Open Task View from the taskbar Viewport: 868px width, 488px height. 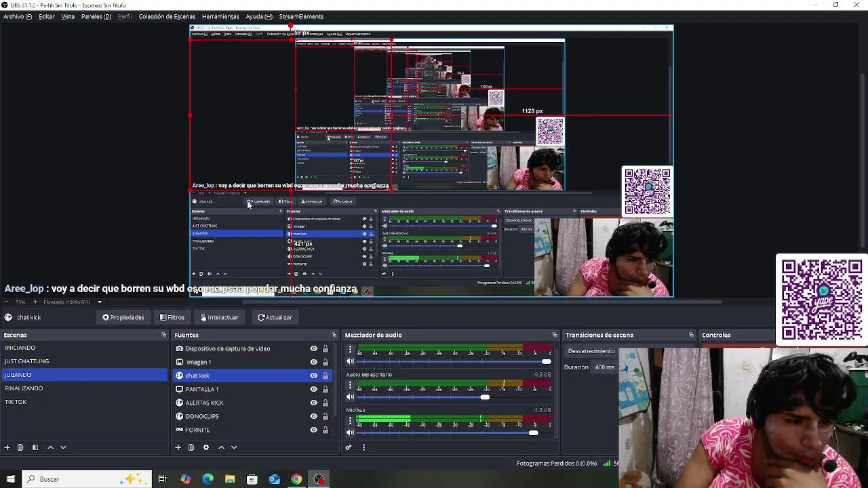coord(163,479)
